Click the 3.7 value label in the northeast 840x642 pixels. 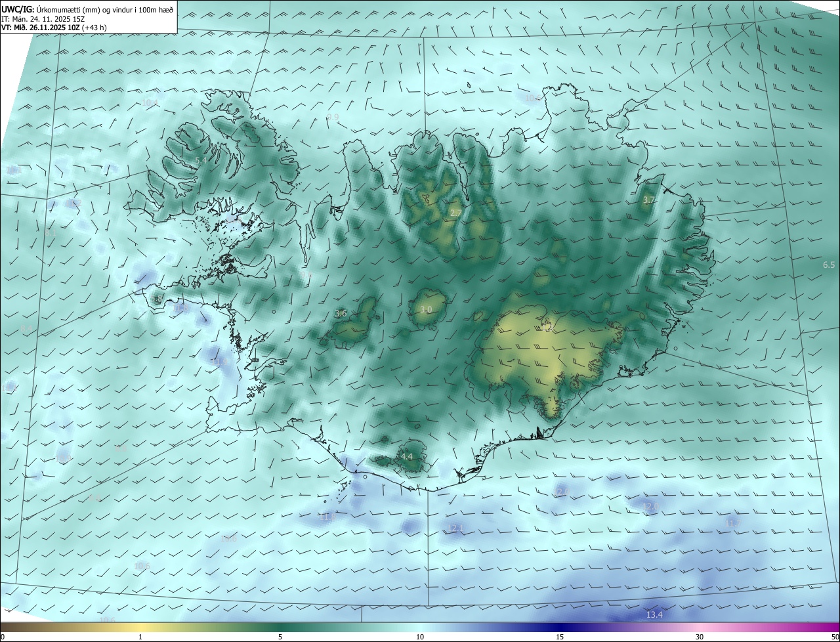pyautogui.click(x=648, y=200)
